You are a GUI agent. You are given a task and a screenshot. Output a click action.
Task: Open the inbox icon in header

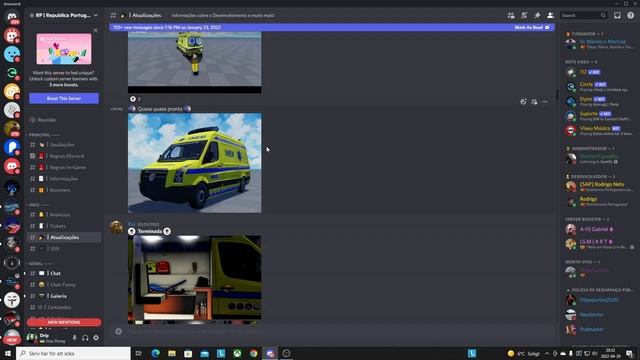617,16
